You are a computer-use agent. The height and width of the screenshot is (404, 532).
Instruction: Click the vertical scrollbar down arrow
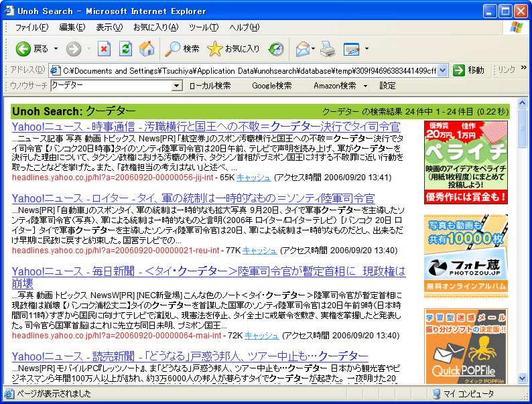click(522, 378)
